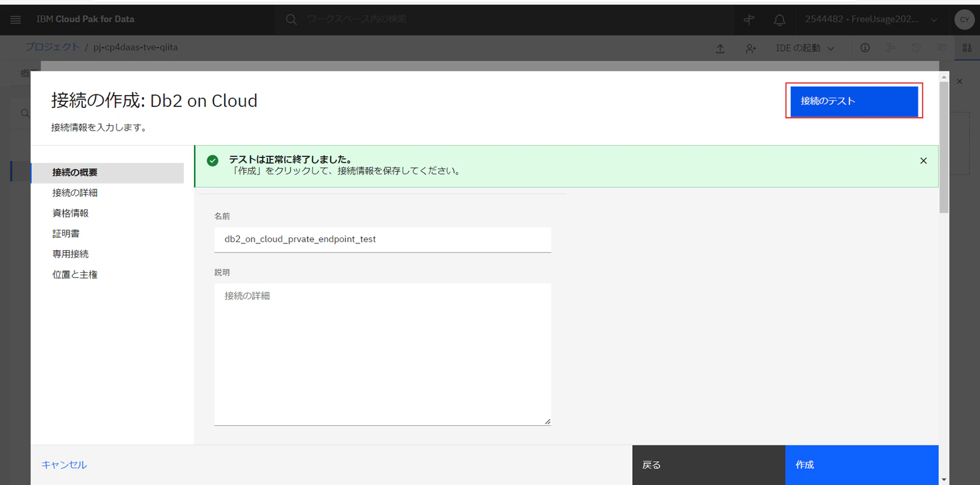Screen dimensions: 980x485
Task: Open the data panel icon at toolbar end
Action: (967, 48)
